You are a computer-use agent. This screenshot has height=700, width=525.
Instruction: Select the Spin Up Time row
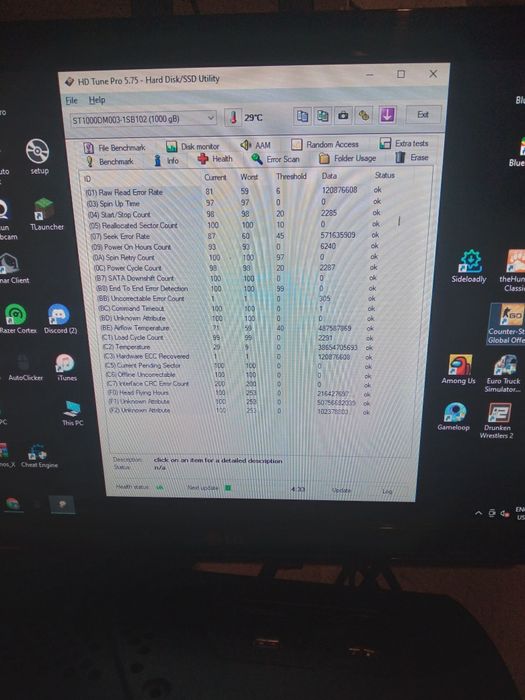[x=234, y=203]
